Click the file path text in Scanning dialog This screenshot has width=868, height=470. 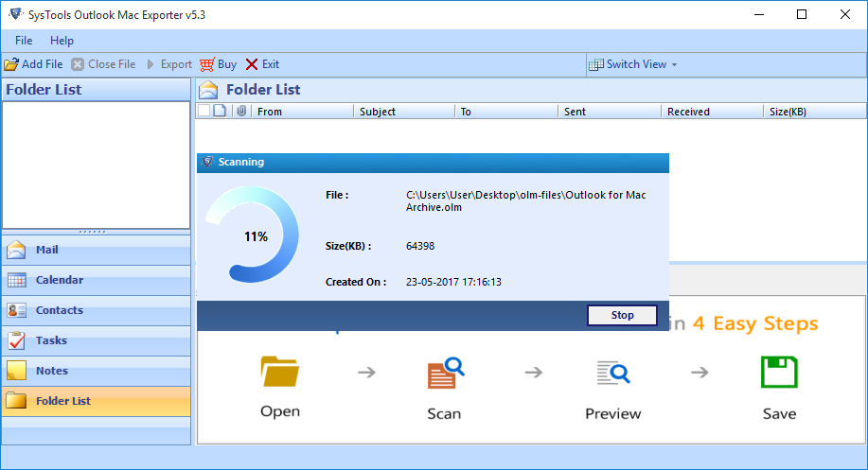525,201
